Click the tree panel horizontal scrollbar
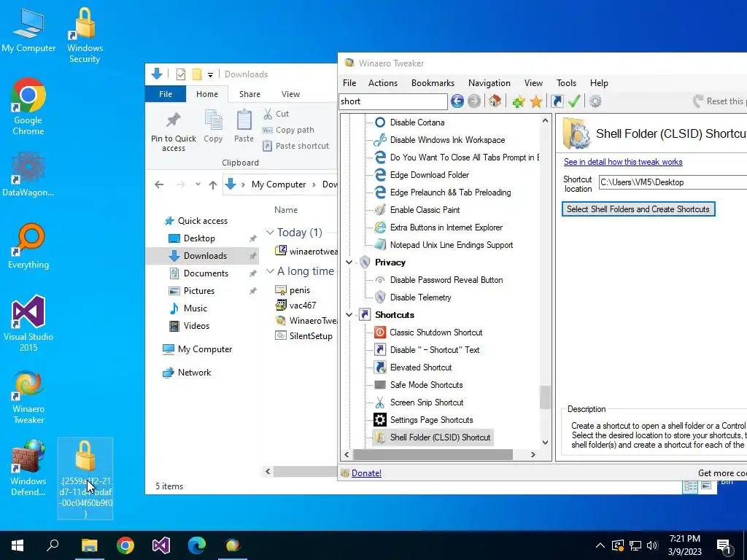Screen dimensions: 747x560 [x=433, y=455]
